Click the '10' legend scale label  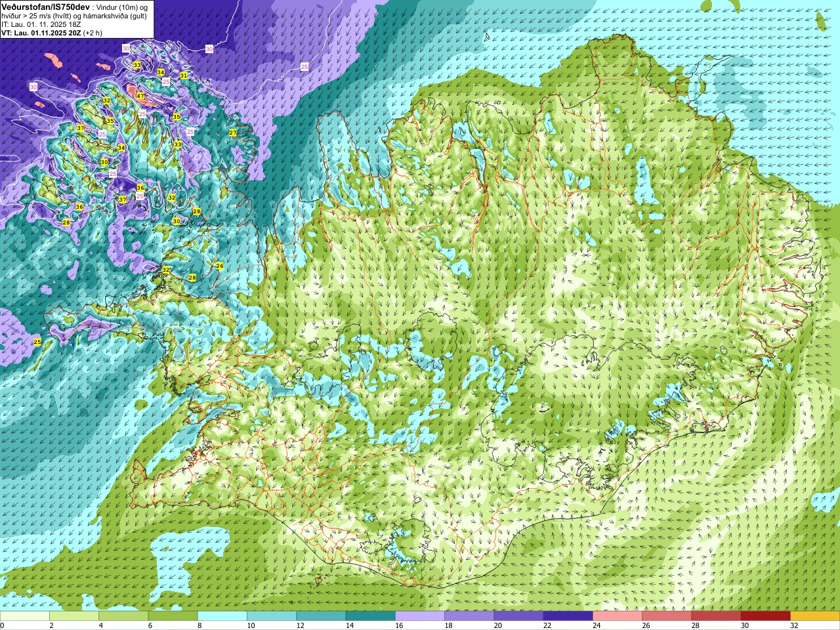(x=251, y=625)
